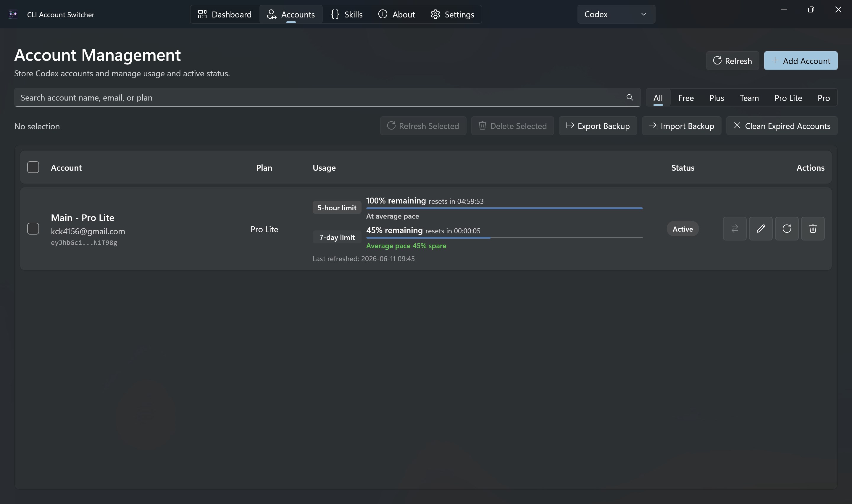Click the 7-day limit label
This screenshot has width=852, height=504.
pyautogui.click(x=337, y=238)
